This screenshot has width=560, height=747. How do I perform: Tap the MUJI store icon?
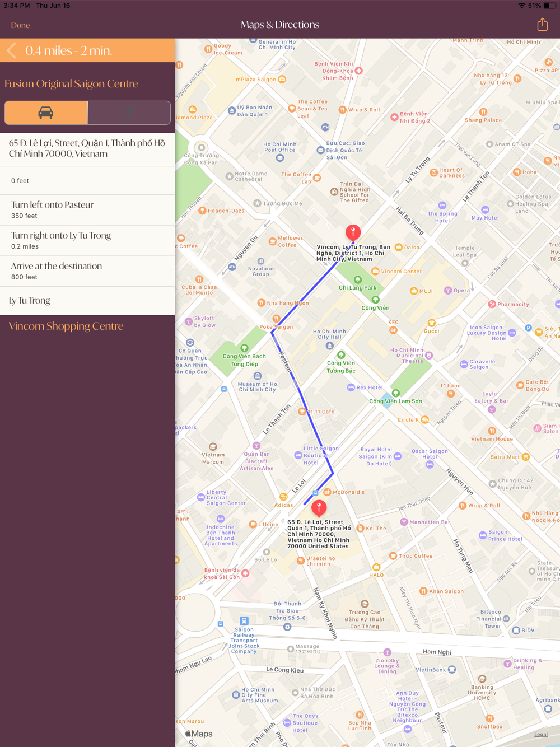413,291
